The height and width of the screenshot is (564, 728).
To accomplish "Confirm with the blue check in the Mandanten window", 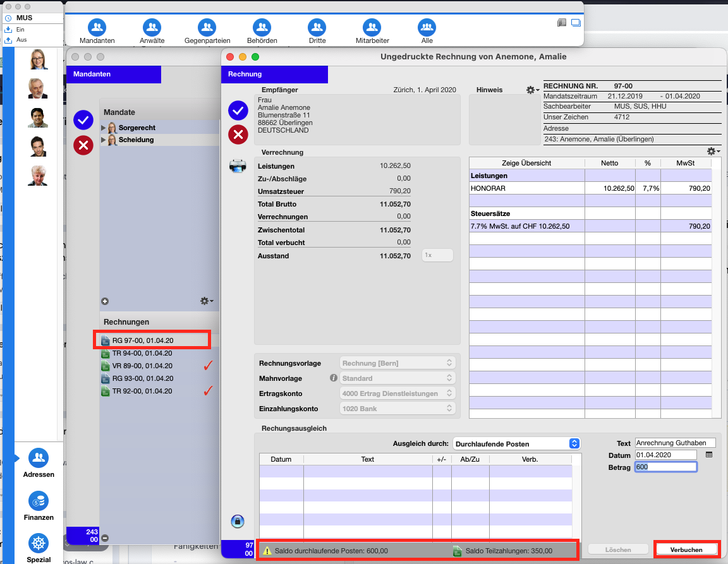I will (x=83, y=120).
